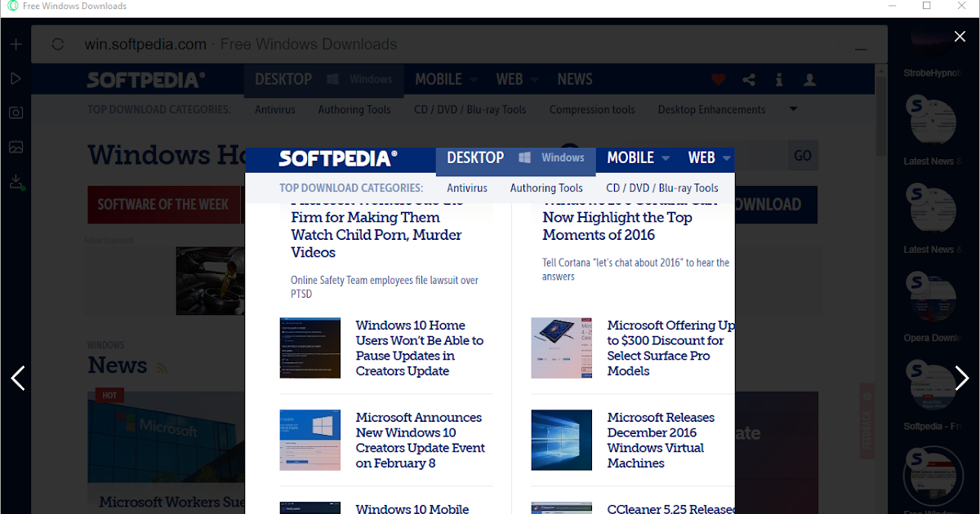This screenshot has height=514, width=980.
Task: Click the SOFTWARE OF THE WEEK banner
Action: (x=163, y=205)
